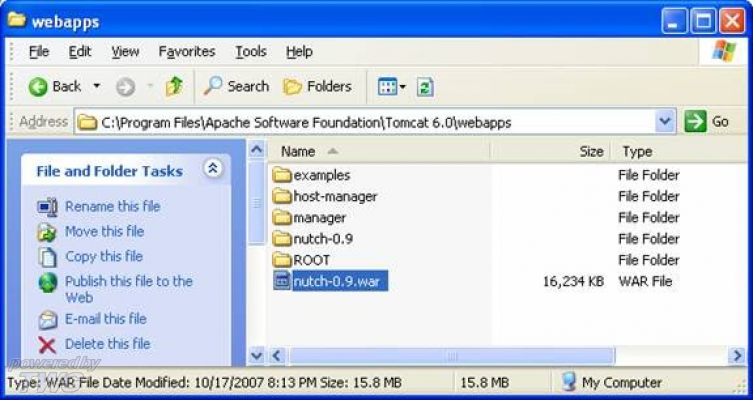This screenshot has height=400, width=753.
Task: Click the Copy this file icon
Action: click(48, 257)
